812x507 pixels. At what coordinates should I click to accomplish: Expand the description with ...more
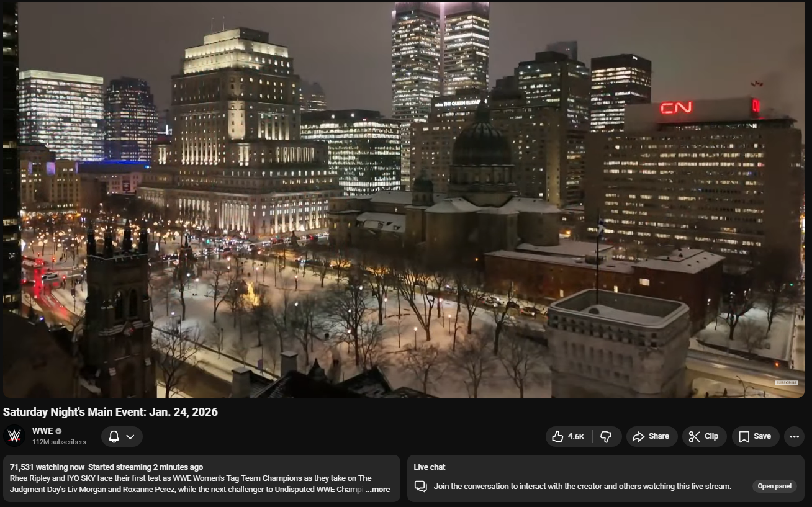pos(377,490)
